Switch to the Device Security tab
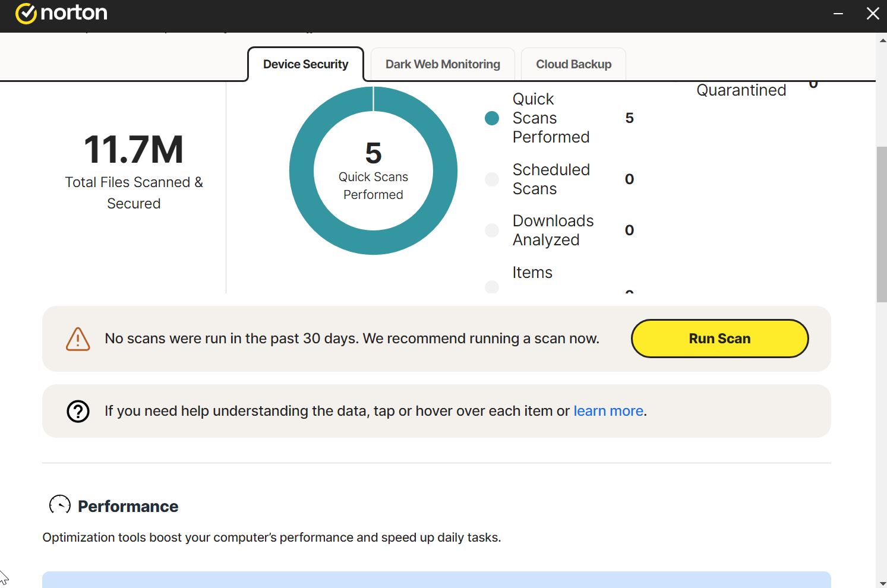The height and width of the screenshot is (588, 887). coord(305,64)
